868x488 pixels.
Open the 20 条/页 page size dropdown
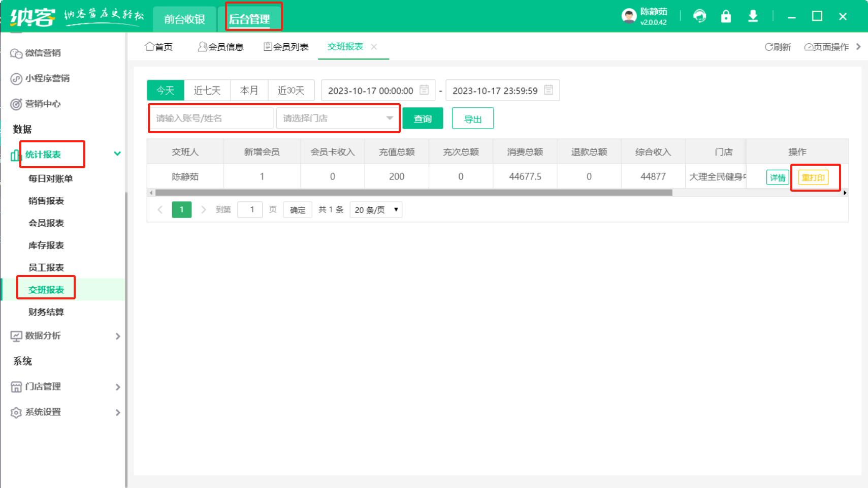pos(376,210)
